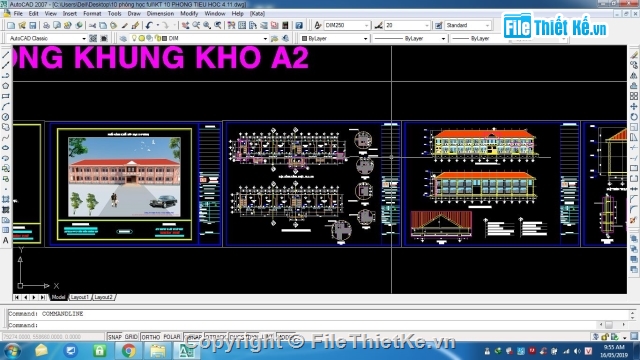Select the Arc draw tool
This screenshot has height=360, width=640.
coord(6,107)
